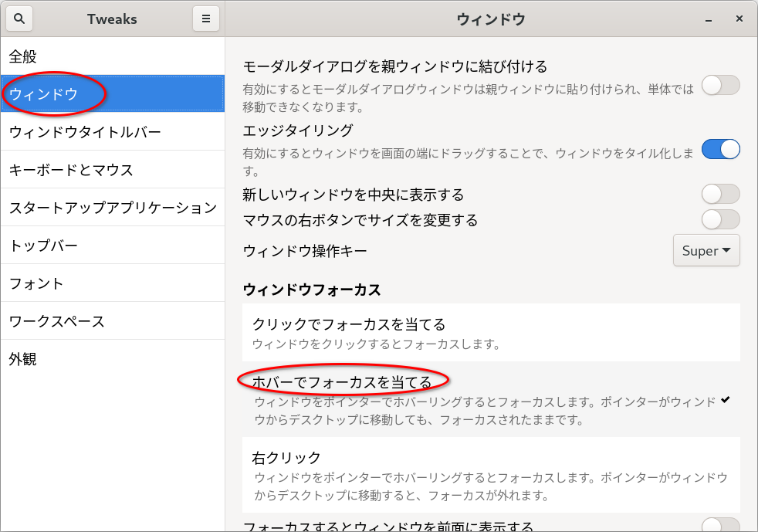Viewport: 758px width, 532px height.
Task: Open キーボードとマウス settings page
Action: 113,169
